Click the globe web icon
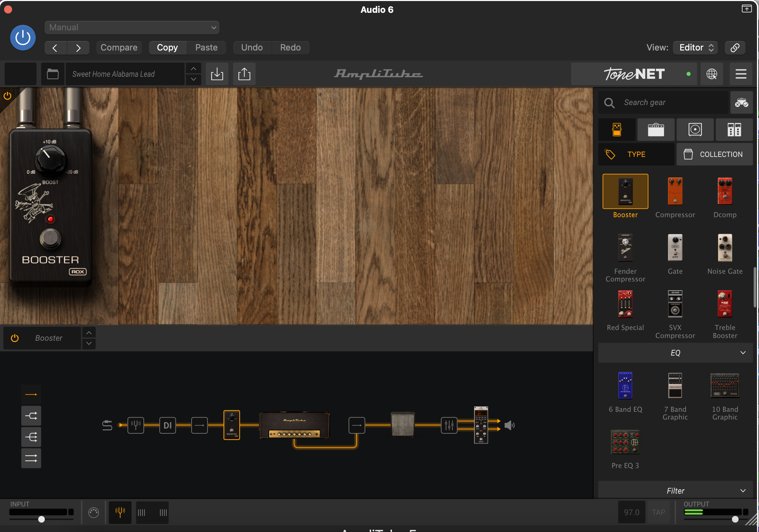This screenshot has height=532, width=759. click(x=712, y=74)
